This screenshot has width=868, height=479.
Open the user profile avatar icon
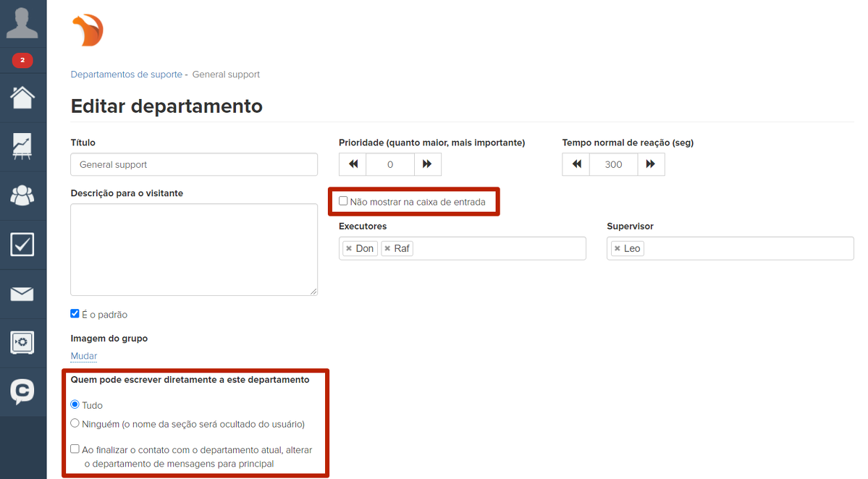(22, 23)
